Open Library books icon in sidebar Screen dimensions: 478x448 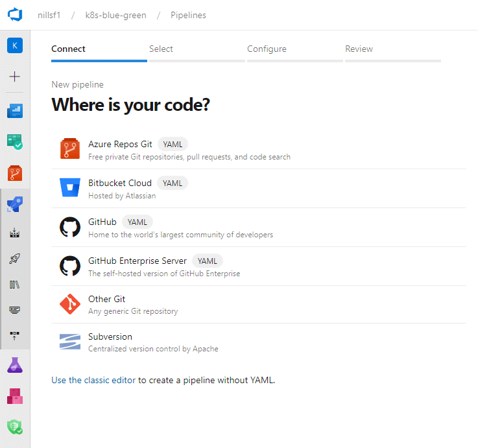pyautogui.click(x=15, y=285)
